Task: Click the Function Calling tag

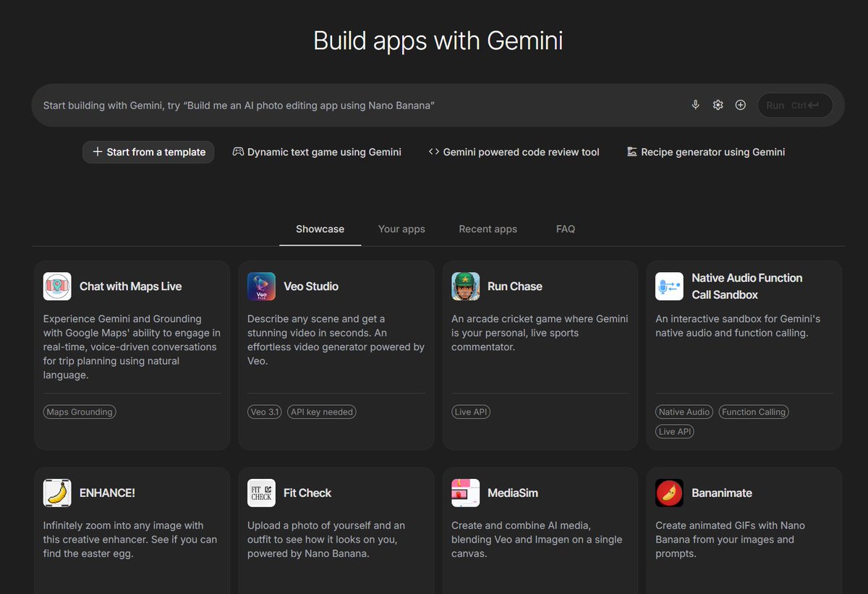Action: click(754, 412)
